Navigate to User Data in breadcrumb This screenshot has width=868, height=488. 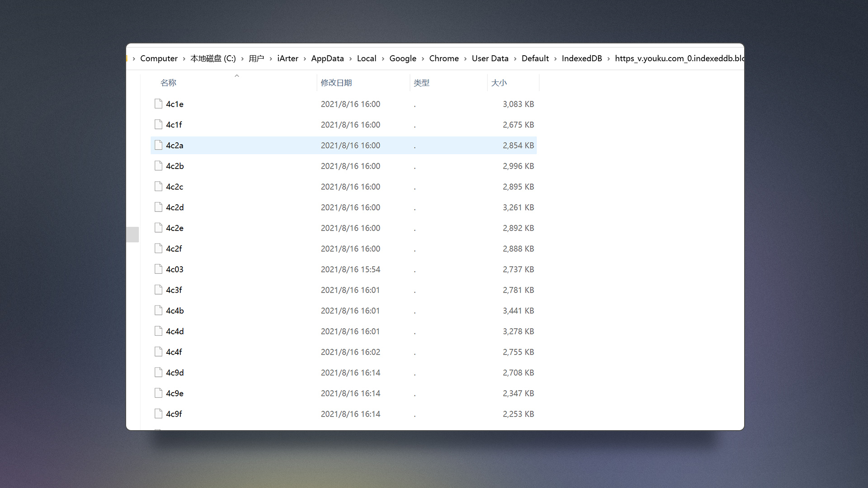490,58
